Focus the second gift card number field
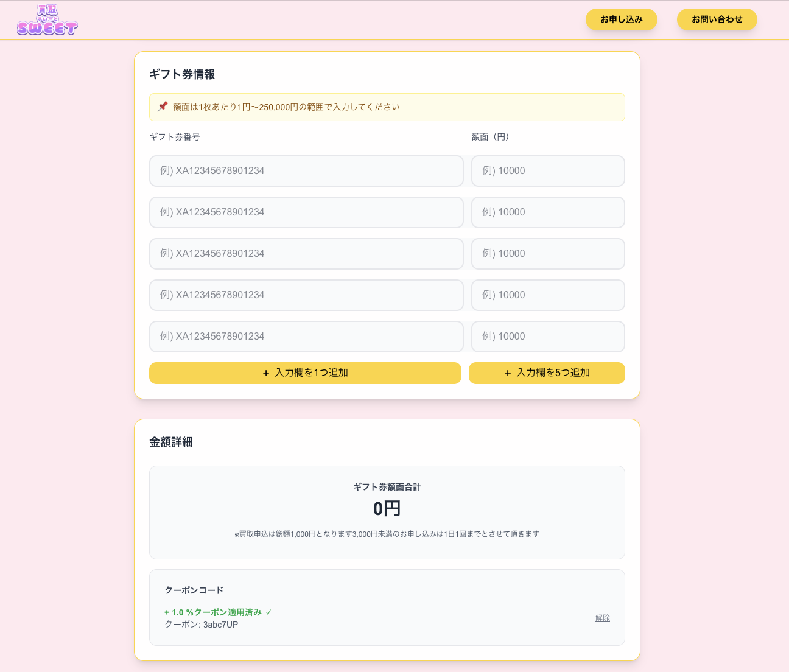This screenshot has width=789, height=672. [x=306, y=212]
